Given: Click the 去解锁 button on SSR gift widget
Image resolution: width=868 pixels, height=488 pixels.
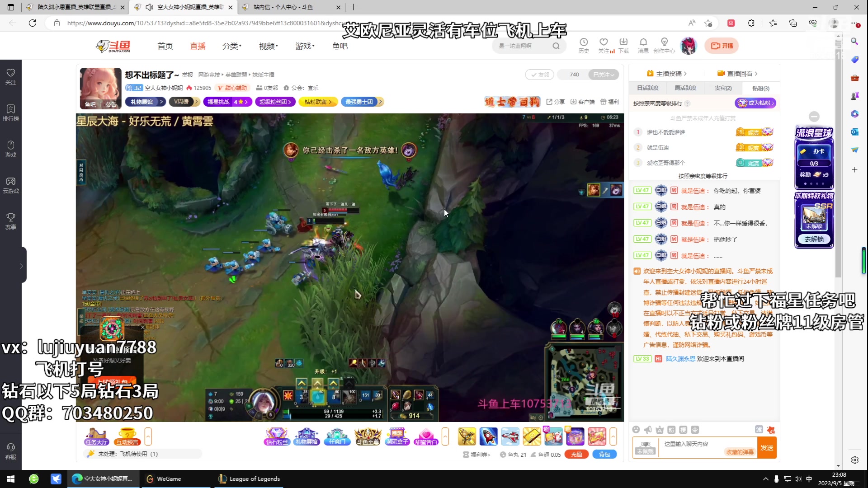Looking at the screenshot, I should (814, 239).
